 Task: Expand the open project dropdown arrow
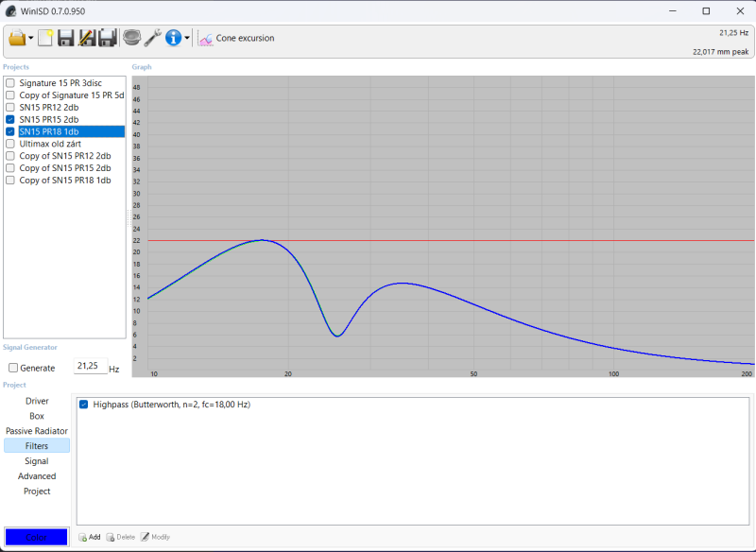pyautogui.click(x=31, y=38)
